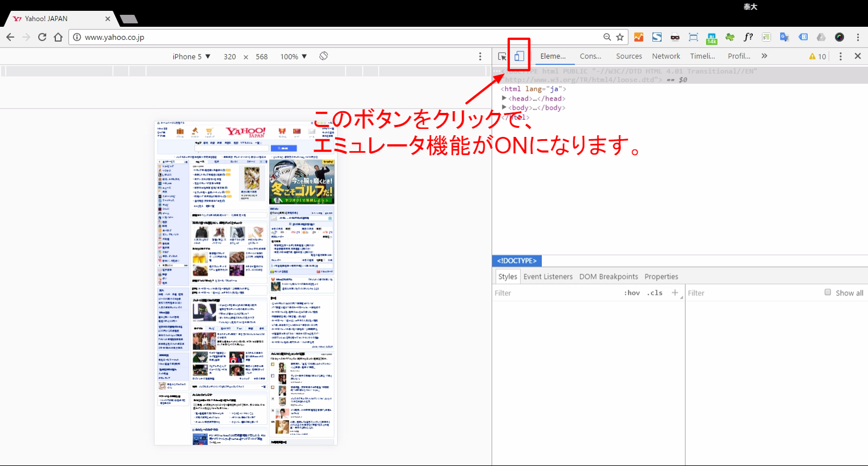This screenshot has width=868, height=466.
Task: Open the Network tab
Action: [666, 56]
